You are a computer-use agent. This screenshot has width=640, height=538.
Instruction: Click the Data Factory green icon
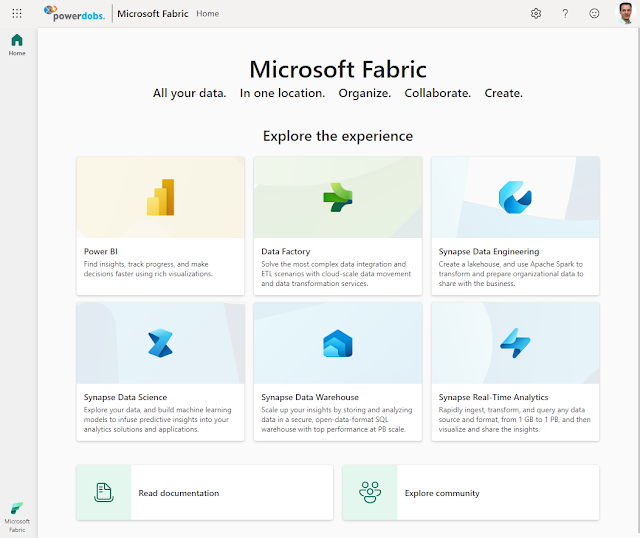coord(338,197)
